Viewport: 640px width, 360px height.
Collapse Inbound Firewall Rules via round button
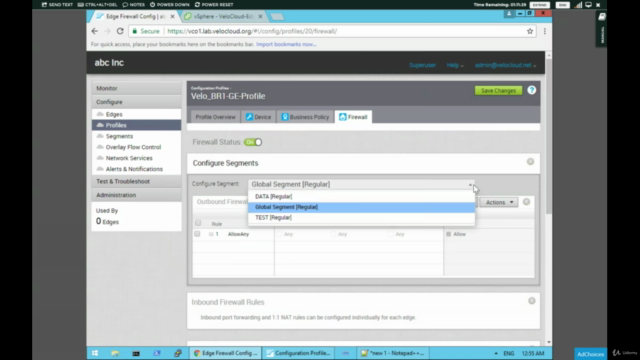click(x=531, y=301)
